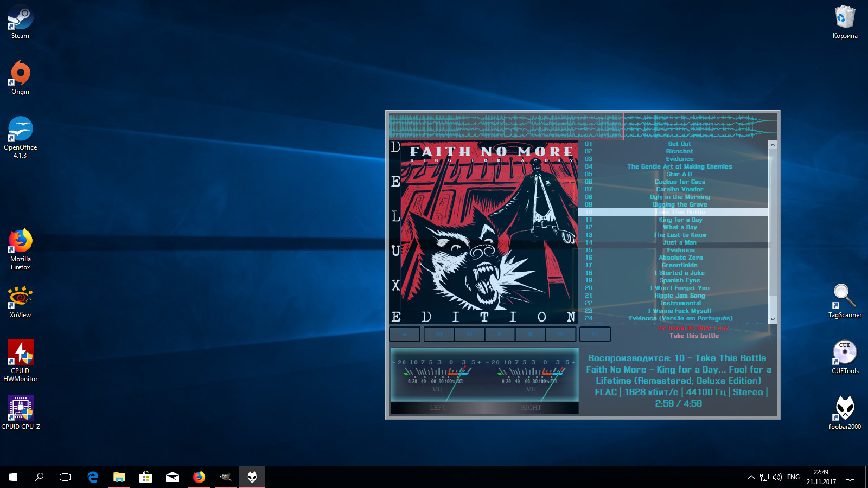Open the Windows Start menu
This screenshot has height=488, width=868.
pos(13,477)
